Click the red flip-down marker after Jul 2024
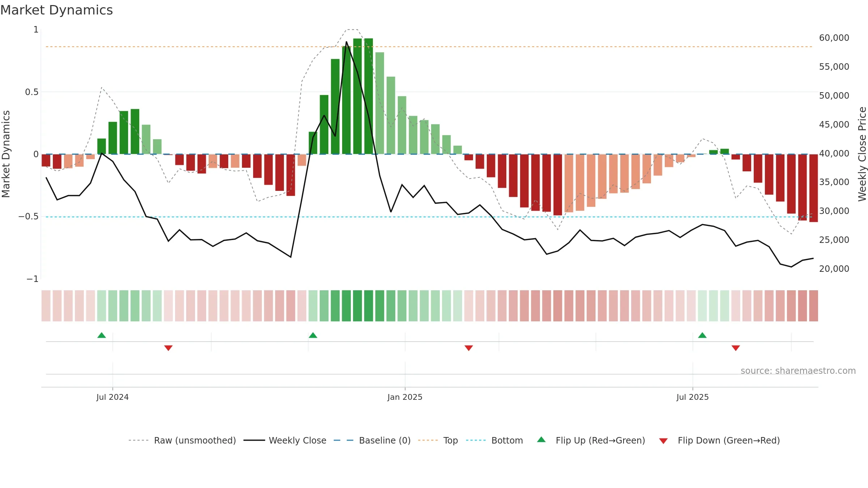This screenshot has height=488, width=868. [169, 348]
